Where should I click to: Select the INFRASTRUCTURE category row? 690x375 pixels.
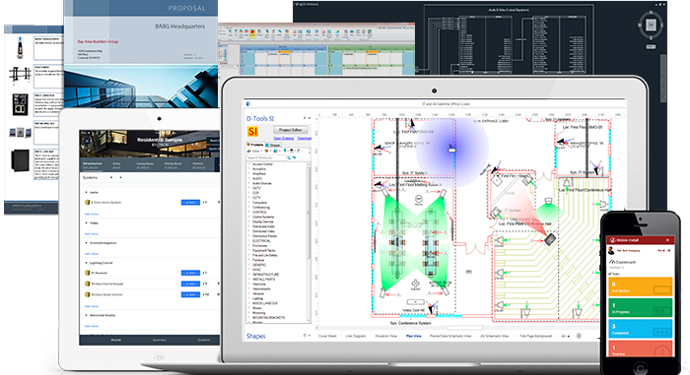[x=266, y=274]
